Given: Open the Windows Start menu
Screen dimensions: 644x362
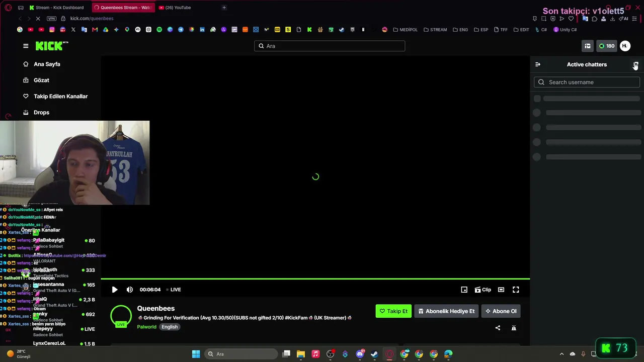Looking at the screenshot, I should pyautogui.click(x=196, y=354).
